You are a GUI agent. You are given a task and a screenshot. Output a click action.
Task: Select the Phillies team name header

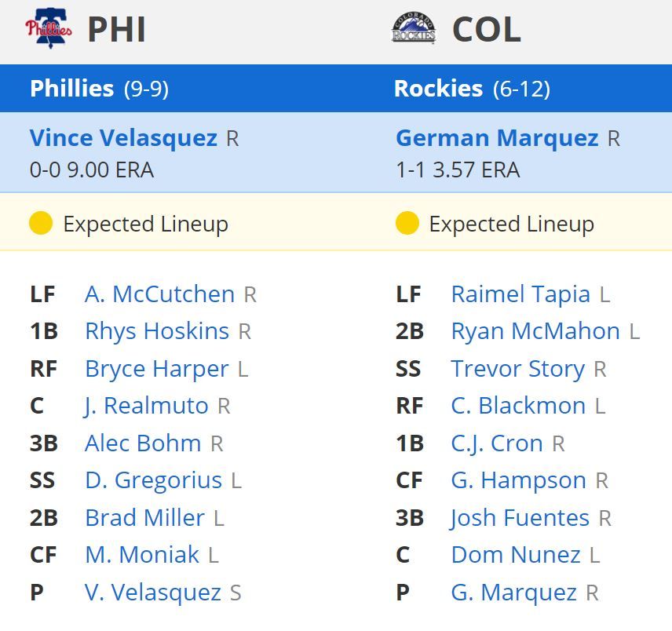point(71,88)
